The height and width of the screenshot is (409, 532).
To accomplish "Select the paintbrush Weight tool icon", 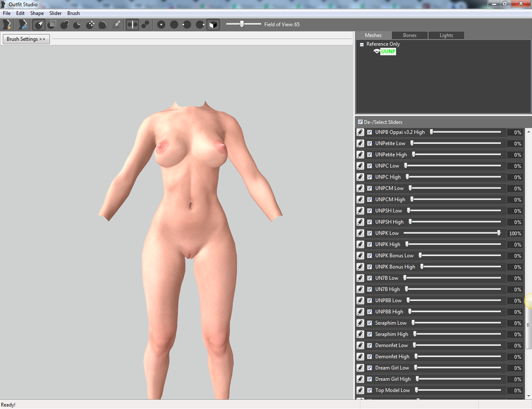I will 117,25.
